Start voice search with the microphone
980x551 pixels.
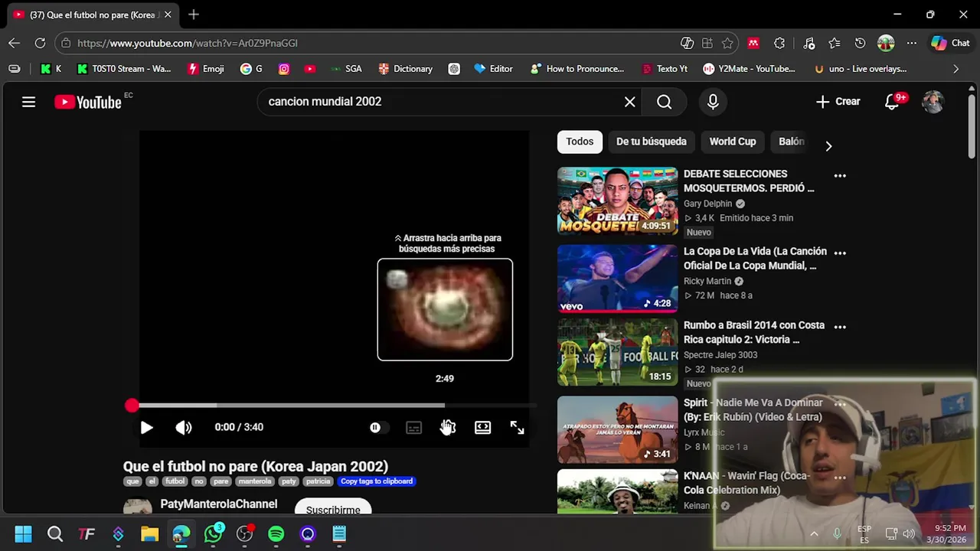tap(713, 102)
